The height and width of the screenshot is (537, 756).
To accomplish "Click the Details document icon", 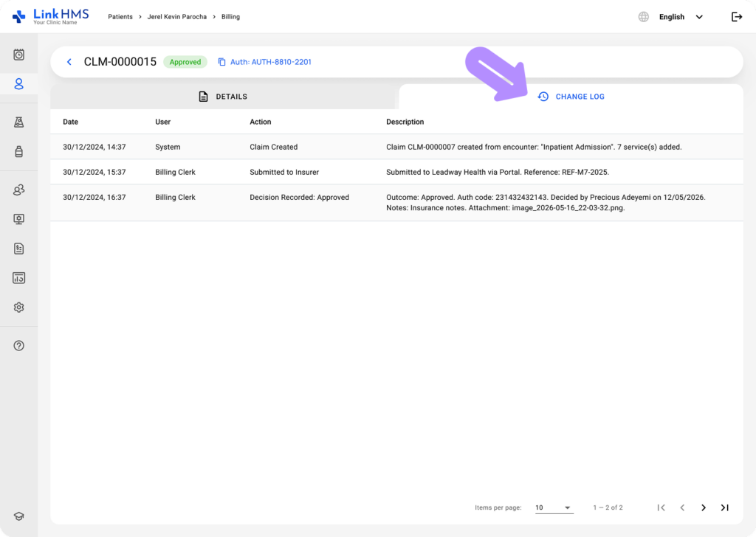I will [x=204, y=97].
